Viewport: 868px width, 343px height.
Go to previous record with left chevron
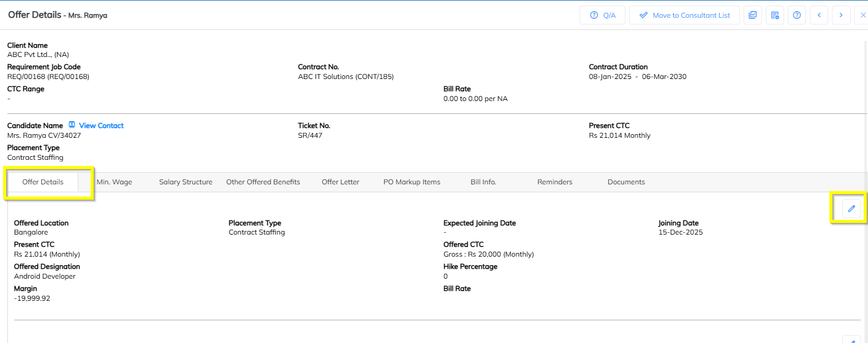pyautogui.click(x=819, y=15)
